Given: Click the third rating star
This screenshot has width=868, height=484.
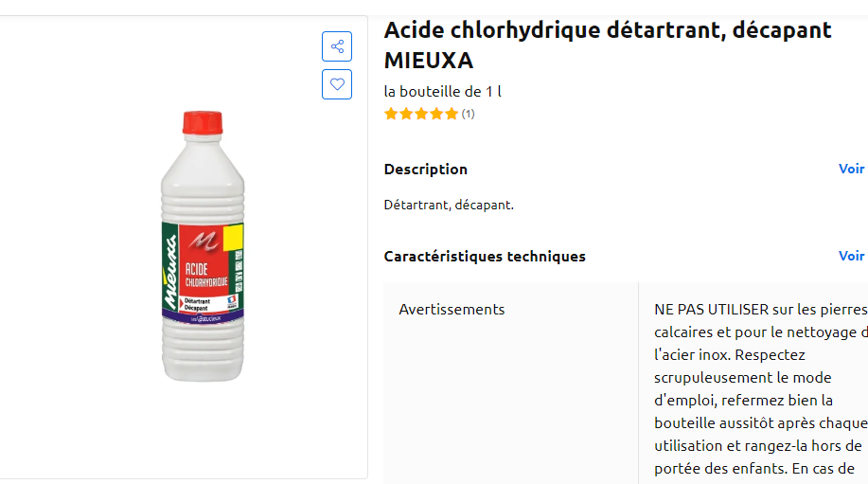Looking at the screenshot, I should (x=421, y=114).
